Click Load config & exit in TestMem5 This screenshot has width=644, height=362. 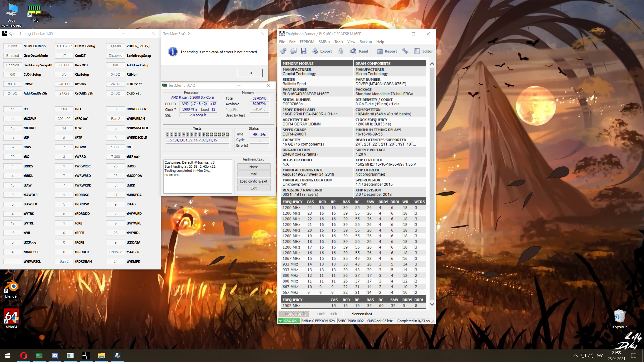254,181
